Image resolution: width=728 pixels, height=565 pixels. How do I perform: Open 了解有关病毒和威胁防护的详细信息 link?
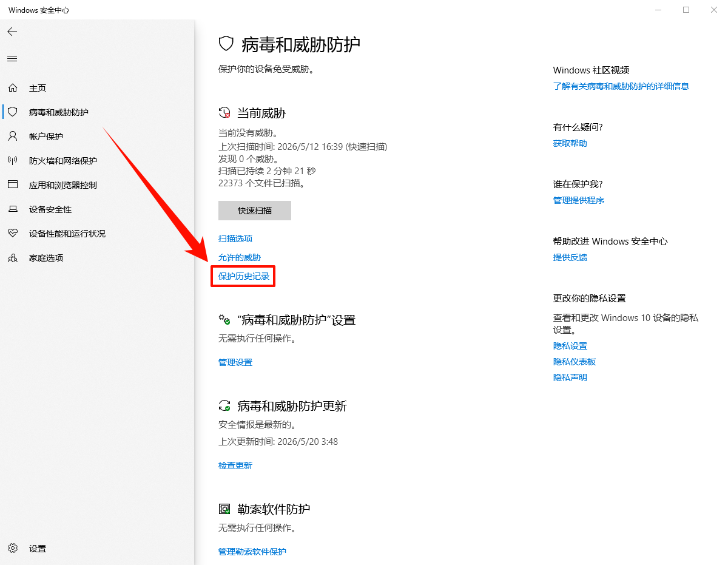[x=621, y=86]
